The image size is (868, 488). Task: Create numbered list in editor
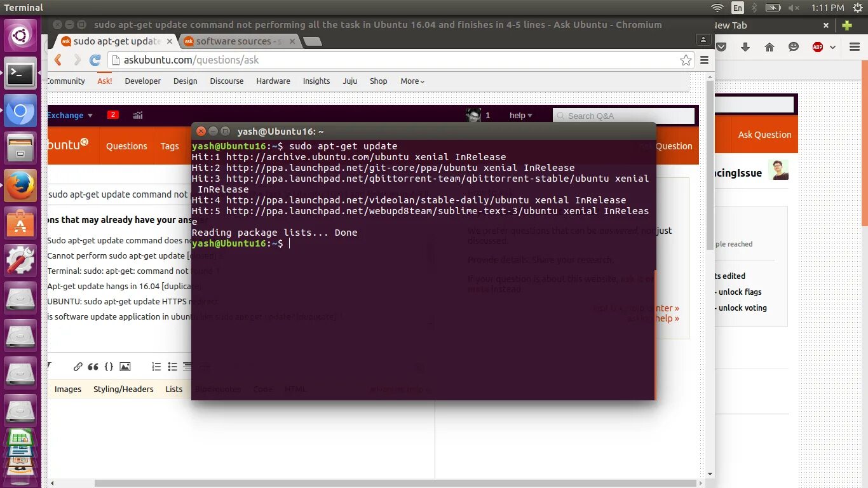click(157, 367)
